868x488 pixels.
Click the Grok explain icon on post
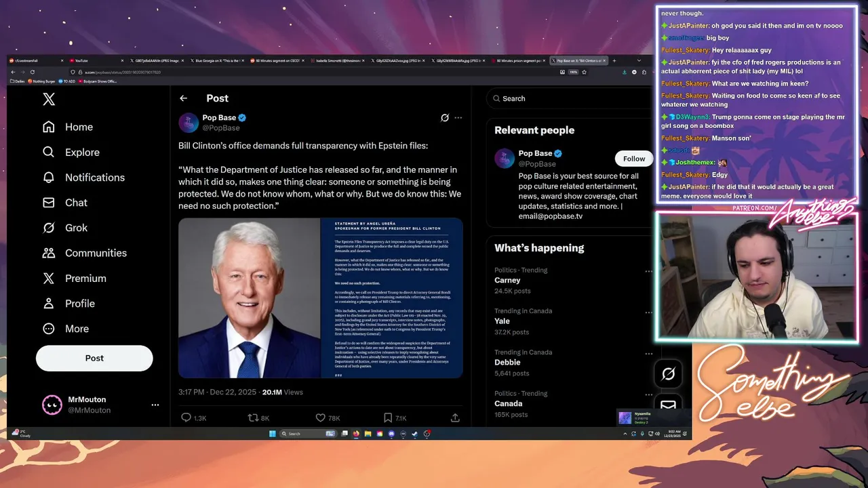pos(445,117)
